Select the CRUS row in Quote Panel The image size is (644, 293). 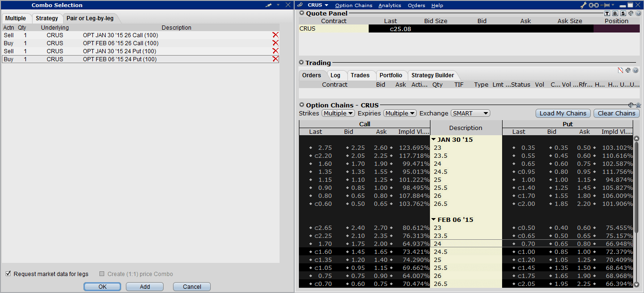[470, 29]
